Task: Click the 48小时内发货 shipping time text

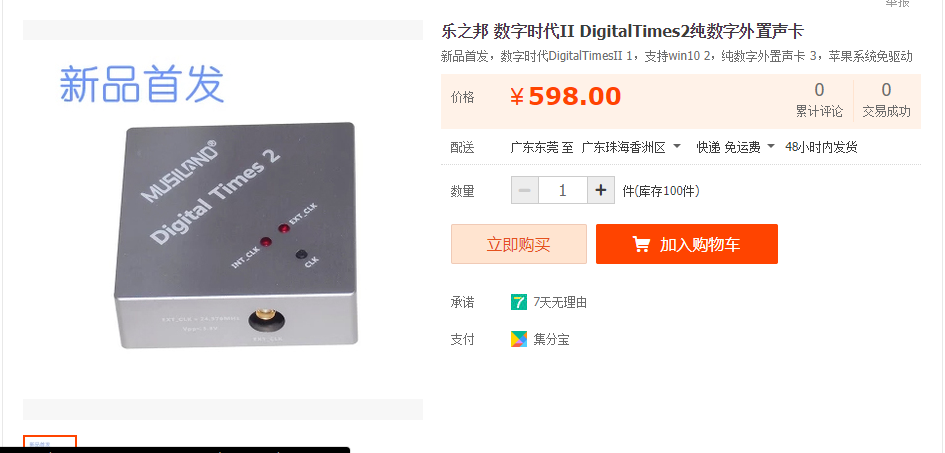Action: pyautogui.click(x=821, y=147)
